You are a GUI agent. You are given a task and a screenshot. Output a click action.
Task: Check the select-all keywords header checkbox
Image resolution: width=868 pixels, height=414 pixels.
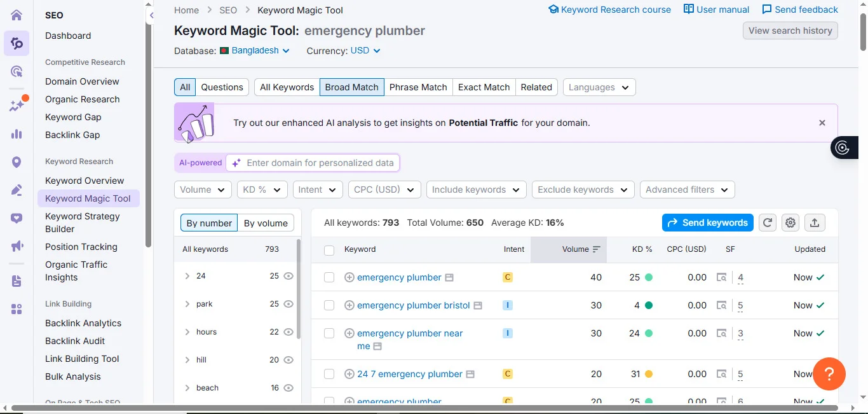(329, 249)
